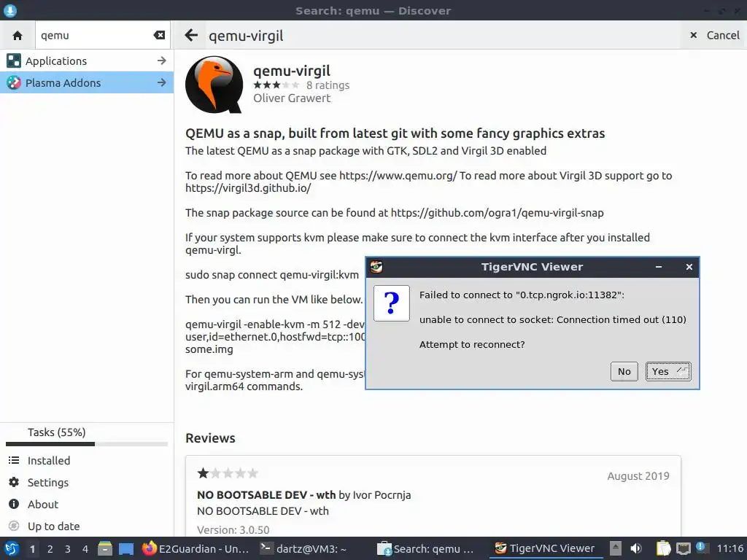Click the 11:16 taskbar clock

point(729,548)
